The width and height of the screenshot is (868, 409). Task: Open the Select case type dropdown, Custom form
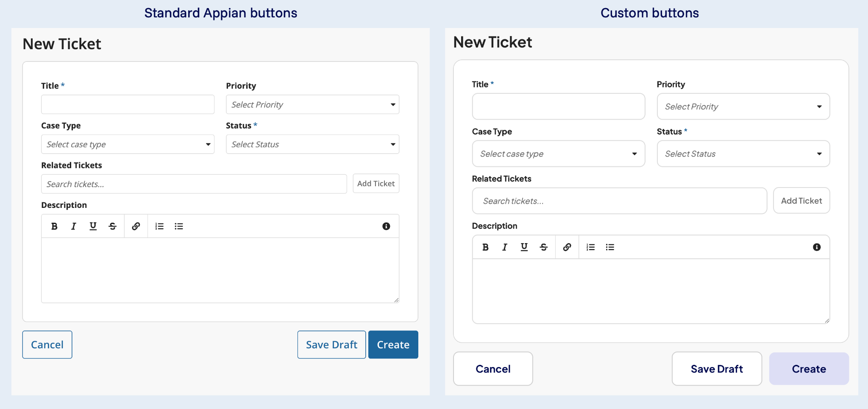[x=559, y=154]
